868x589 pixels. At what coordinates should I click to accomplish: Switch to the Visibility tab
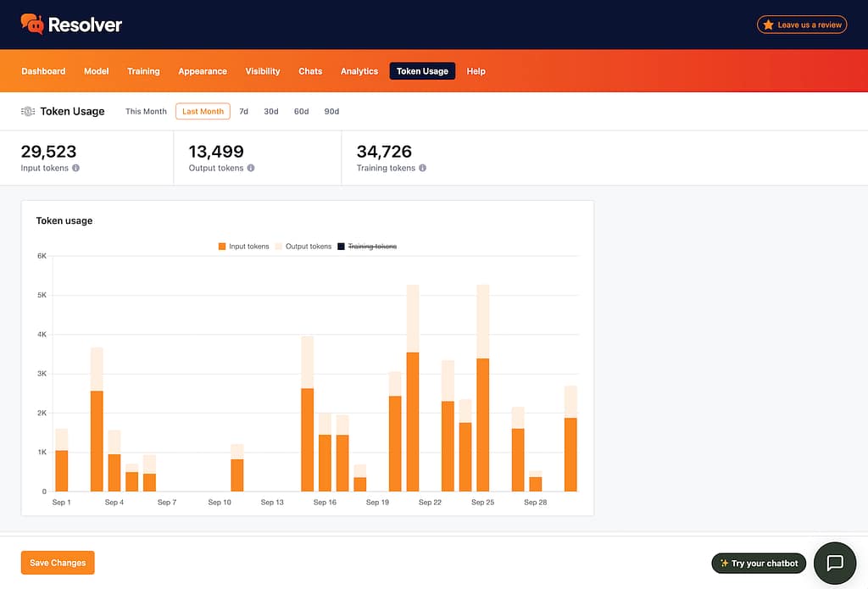pos(263,71)
